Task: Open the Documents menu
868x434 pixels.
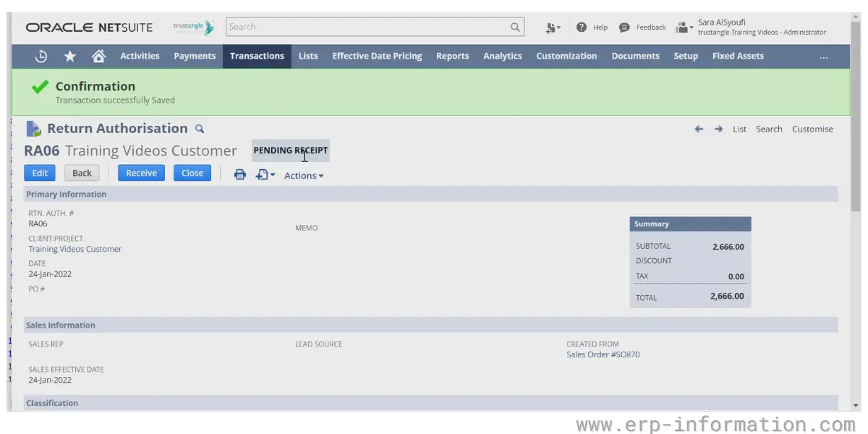Action: click(x=635, y=56)
